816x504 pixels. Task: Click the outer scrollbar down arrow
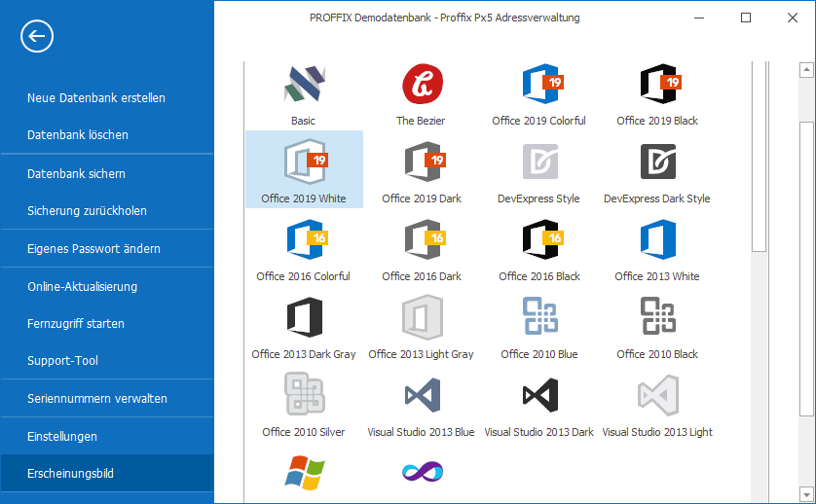[806, 494]
